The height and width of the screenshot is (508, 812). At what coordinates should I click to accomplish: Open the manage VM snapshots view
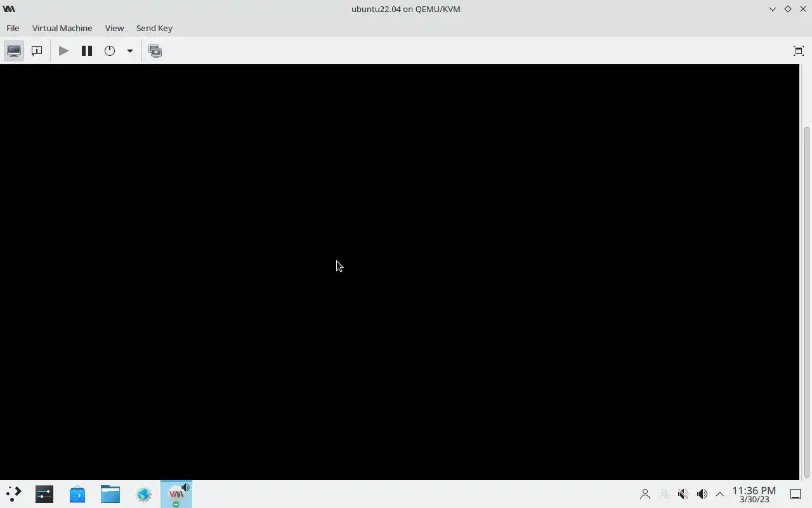click(155, 51)
